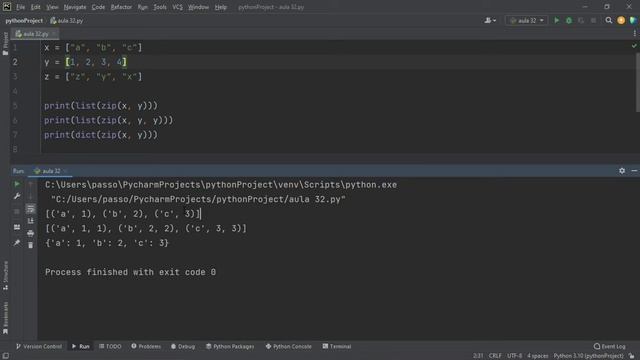
Task: Click aula 32.py breadcrumb in navigation bar
Action: pyautogui.click(x=67, y=20)
